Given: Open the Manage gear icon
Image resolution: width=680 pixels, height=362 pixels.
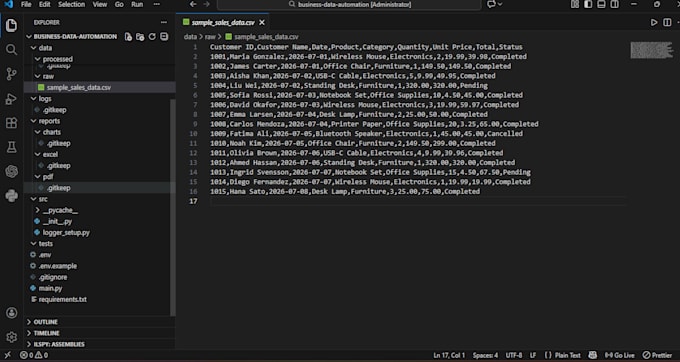Looking at the screenshot, I should click(11, 337).
